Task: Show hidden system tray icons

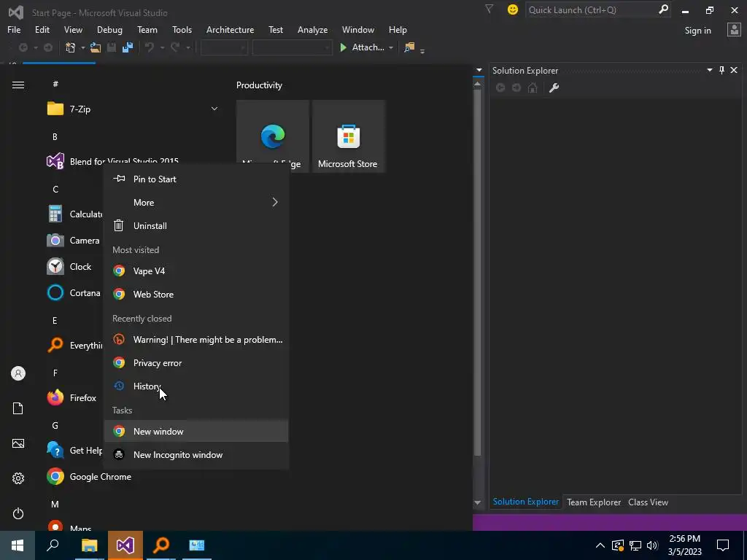Action: coord(600,545)
